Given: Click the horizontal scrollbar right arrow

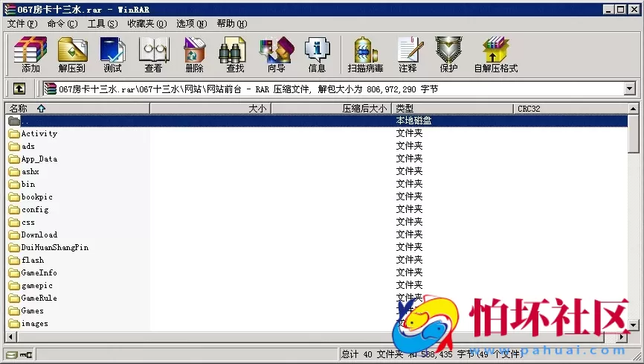Looking at the screenshot, I should [x=622, y=337].
